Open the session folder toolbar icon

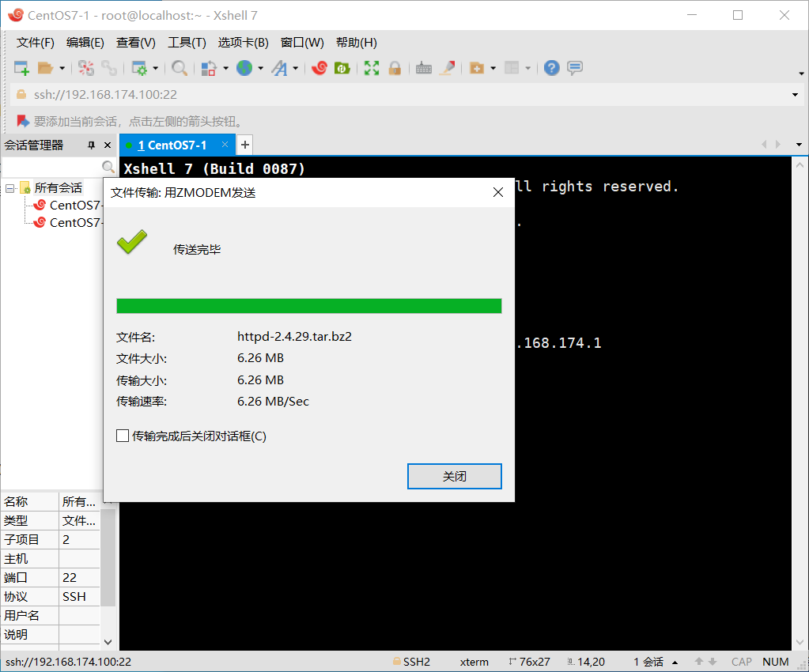(45, 68)
